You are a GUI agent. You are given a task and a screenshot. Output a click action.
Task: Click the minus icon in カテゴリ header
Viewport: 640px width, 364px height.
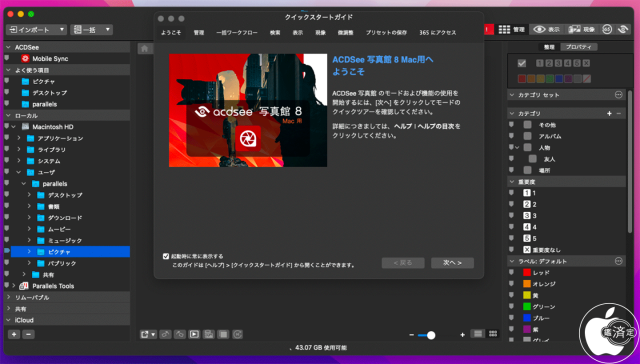click(x=619, y=113)
